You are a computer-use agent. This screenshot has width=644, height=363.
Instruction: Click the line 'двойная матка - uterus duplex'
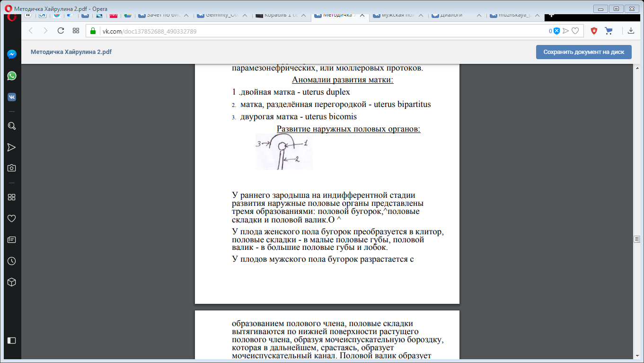tap(291, 92)
